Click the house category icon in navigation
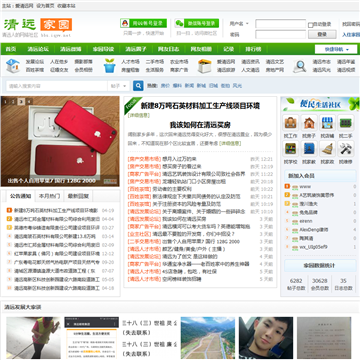 [x=13, y=66]
